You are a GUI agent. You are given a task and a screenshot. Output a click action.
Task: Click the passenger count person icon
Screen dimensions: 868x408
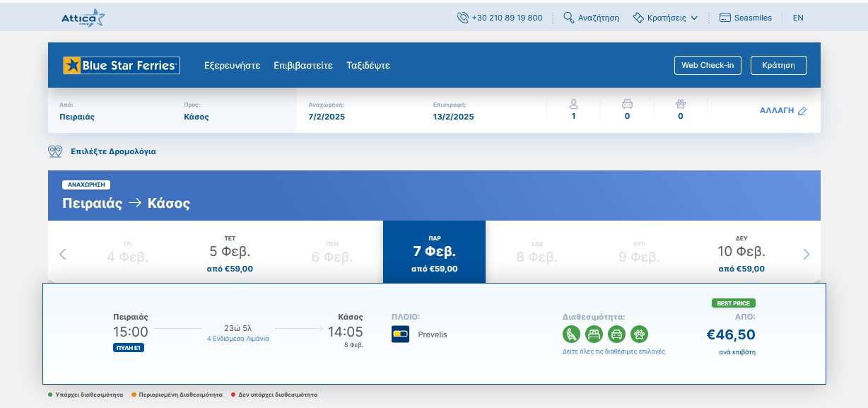[x=573, y=104]
